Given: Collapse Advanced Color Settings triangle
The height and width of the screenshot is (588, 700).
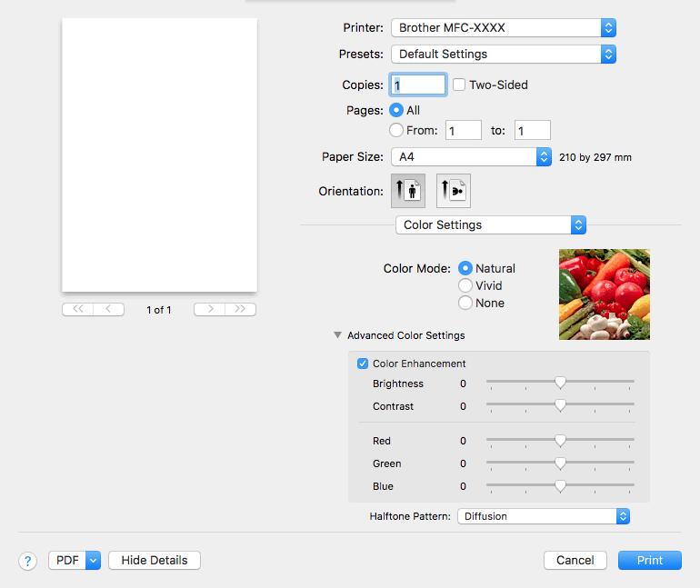Looking at the screenshot, I should coord(338,335).
